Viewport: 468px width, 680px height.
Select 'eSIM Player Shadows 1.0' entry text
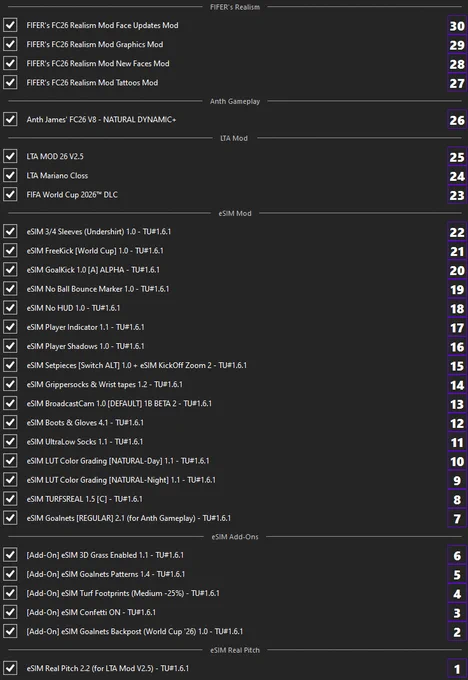point(68,346)
